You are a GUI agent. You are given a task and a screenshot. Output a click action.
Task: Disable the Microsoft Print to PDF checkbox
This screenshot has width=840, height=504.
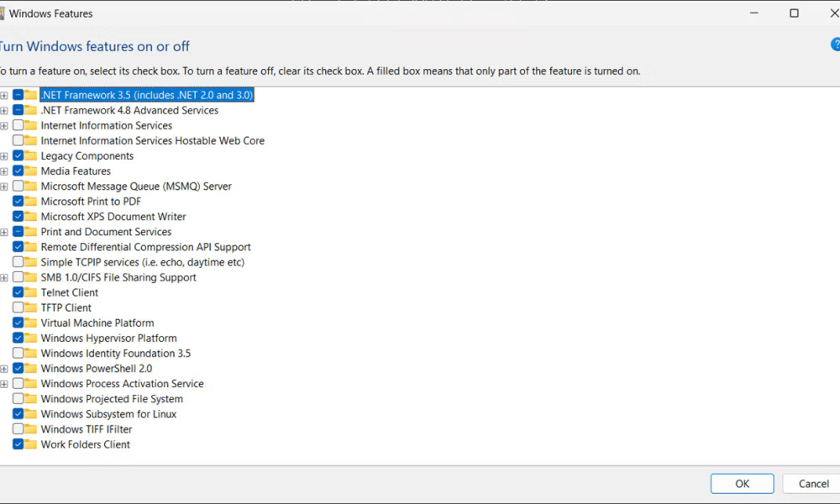[x=18, y=202]
